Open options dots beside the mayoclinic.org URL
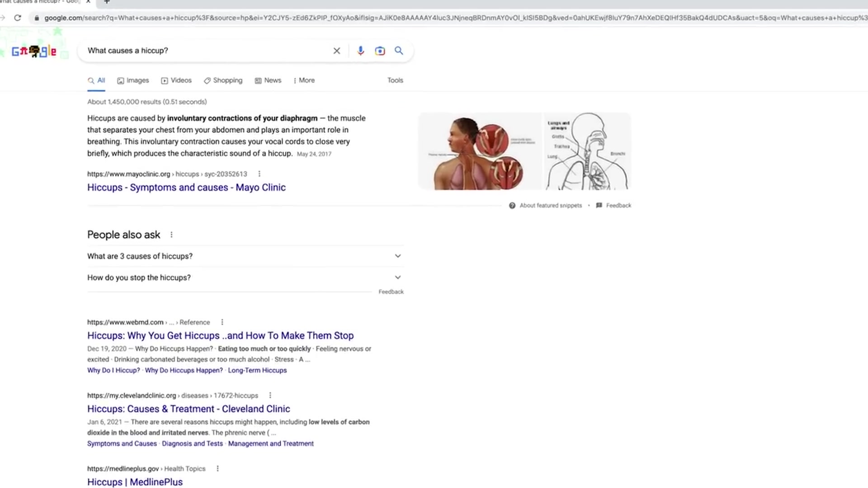This screenshot has width=868, height=488. point(259,174)
